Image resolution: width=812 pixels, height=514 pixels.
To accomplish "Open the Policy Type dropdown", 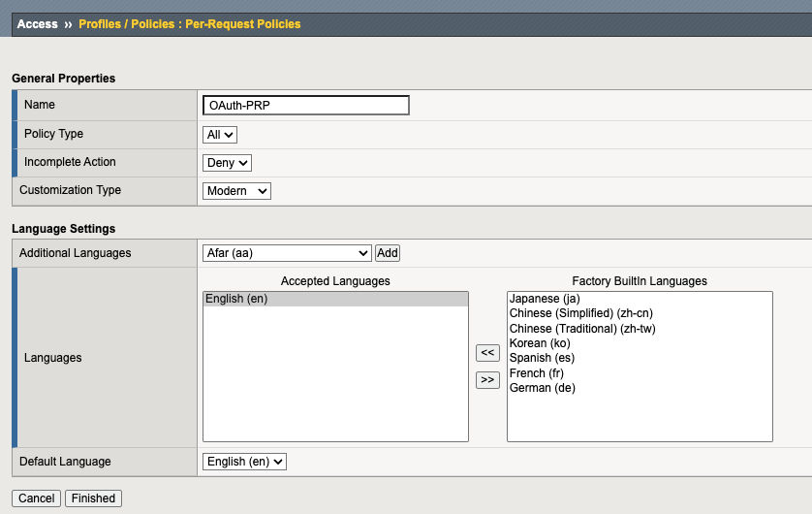I will click(x=220, y=135).
